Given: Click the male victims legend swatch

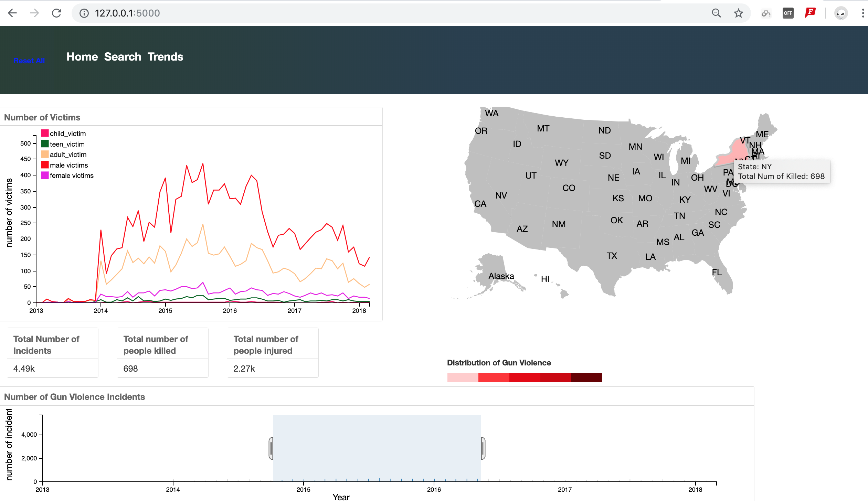Looking at the screenshot, I should coord(45,165).
